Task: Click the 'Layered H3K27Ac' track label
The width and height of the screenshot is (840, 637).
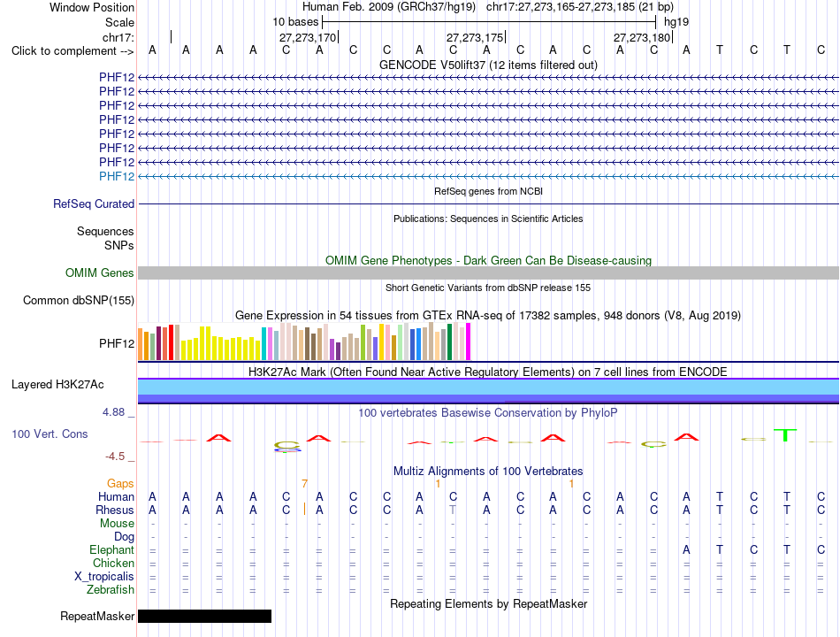Action: [x=57, y=385]
